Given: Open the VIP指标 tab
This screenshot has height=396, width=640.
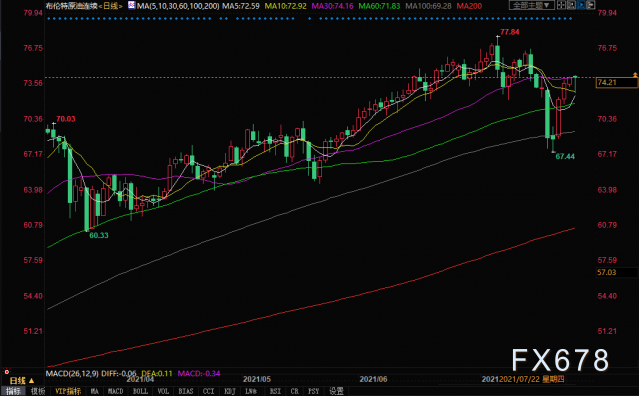Looking at the screenshot, I should tap(68, 391).
